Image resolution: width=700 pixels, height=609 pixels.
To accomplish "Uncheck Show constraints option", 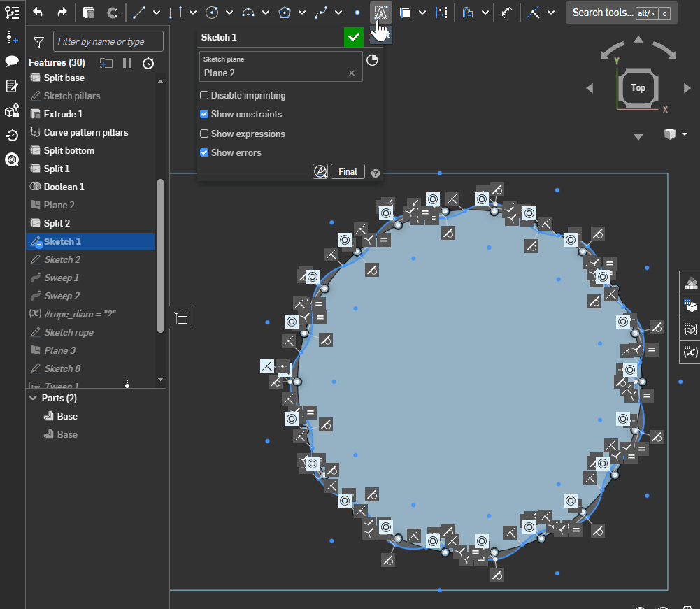I will [204, 114].
